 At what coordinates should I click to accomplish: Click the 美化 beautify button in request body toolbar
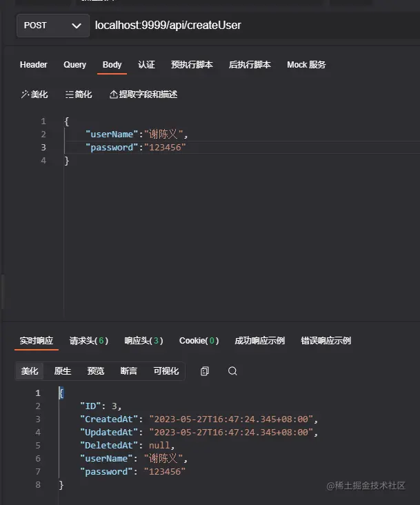tap(34, 95)
